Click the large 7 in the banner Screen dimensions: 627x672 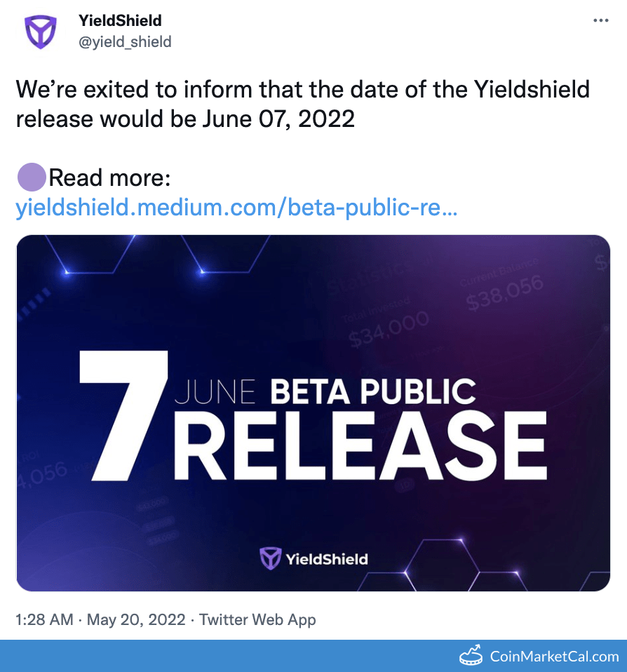pos(123,415)
